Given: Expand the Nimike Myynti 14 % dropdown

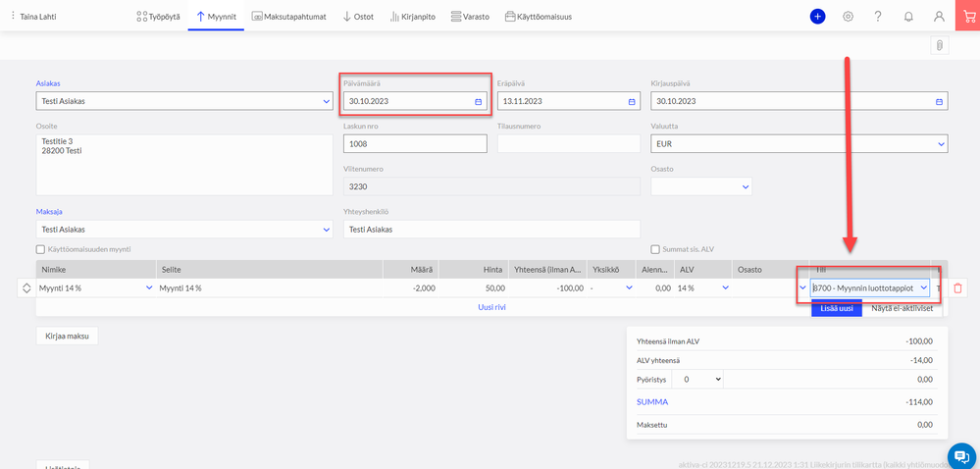Looking at the screenshot, I should (149, 287).
